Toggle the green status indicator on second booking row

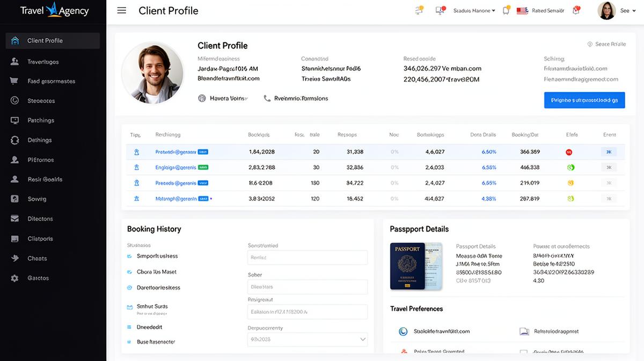(571, 167)
